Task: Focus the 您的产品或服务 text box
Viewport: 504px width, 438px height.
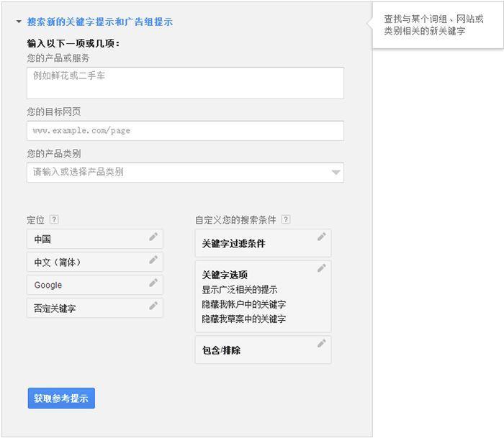Action: pyautogui.click(x=185, y=83)
